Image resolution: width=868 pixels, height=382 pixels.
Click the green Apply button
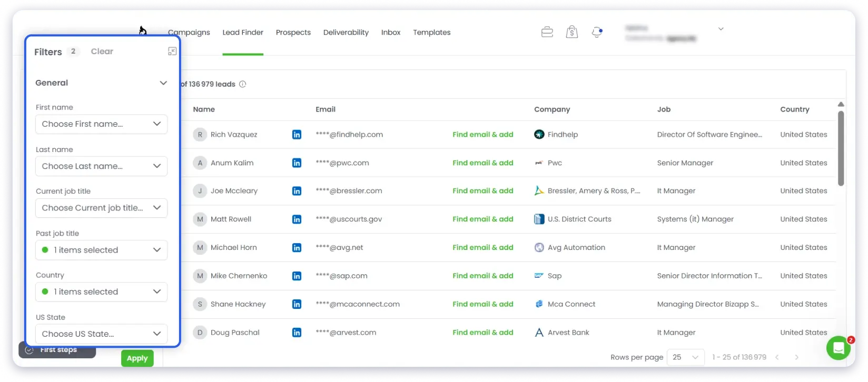pos(137,358)
